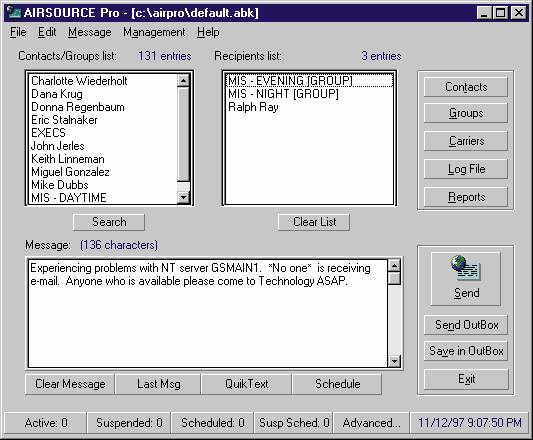
Task: Open the Edit menu
Action: (47, 32)
